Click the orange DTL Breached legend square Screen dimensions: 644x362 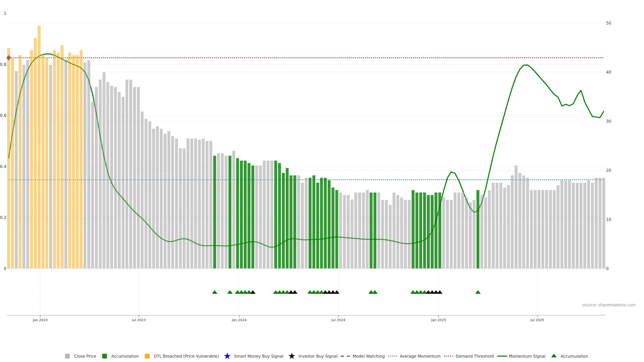147,356
